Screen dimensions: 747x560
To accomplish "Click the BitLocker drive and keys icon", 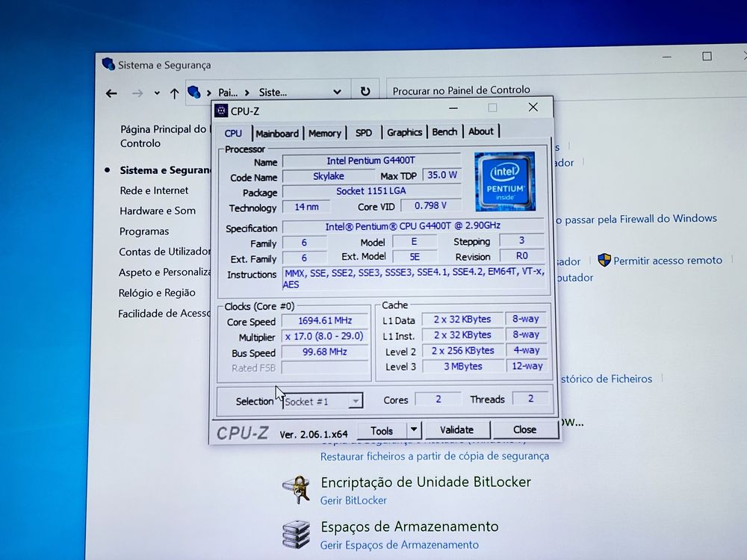I will click(297, 489).
